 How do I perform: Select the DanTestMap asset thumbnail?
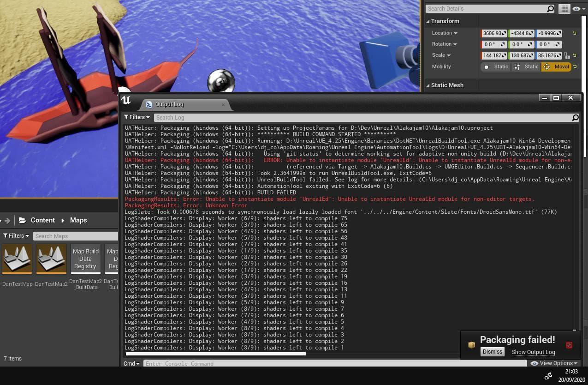[17, 259]
